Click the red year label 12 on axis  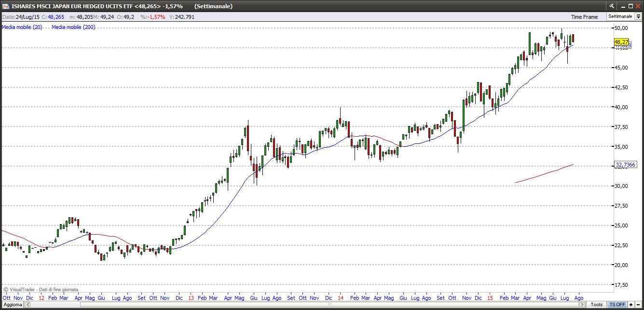pos(41,298)
